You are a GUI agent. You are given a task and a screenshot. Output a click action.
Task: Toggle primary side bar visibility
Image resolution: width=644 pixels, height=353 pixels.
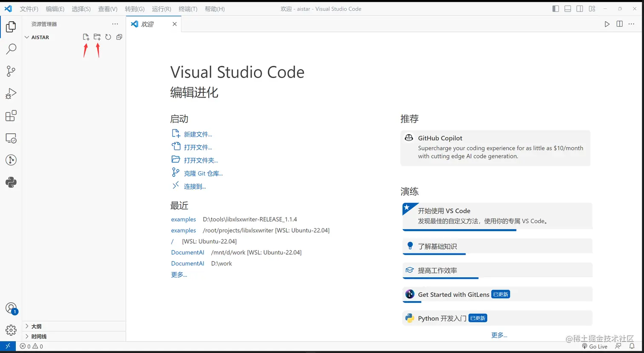(555, 9)
